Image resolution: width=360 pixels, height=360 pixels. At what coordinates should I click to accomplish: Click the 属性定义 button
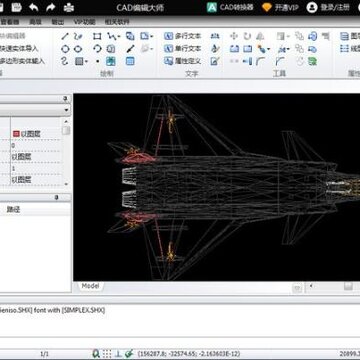point(183,61)
